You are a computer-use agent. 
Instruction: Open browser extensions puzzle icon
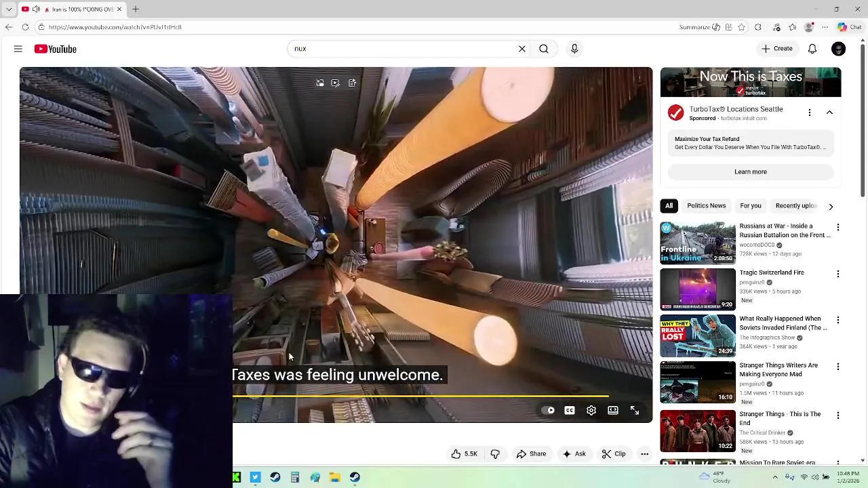click(758, 27)
